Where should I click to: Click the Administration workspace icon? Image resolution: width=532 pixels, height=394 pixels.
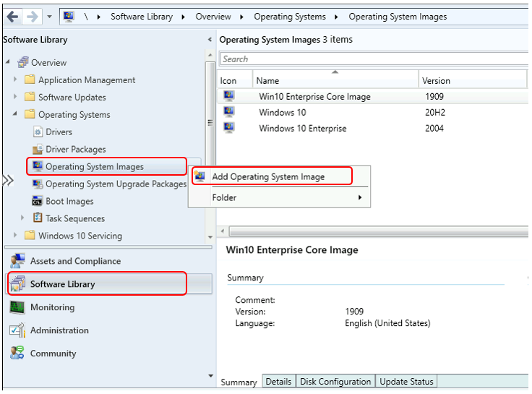click(x=17, y=330)
